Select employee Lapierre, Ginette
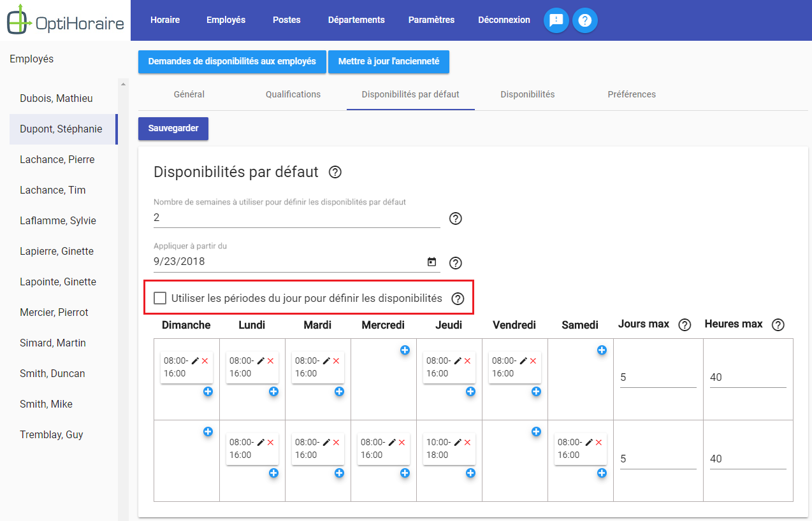Image resolution: width=812 pixels, height=521 pixels. coord(64,251)
